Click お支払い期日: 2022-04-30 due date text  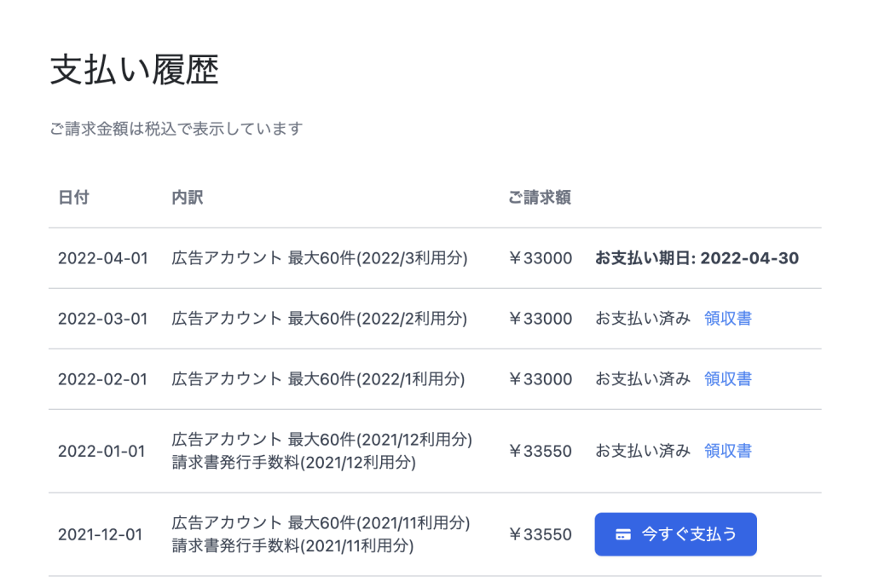point(697,258)
